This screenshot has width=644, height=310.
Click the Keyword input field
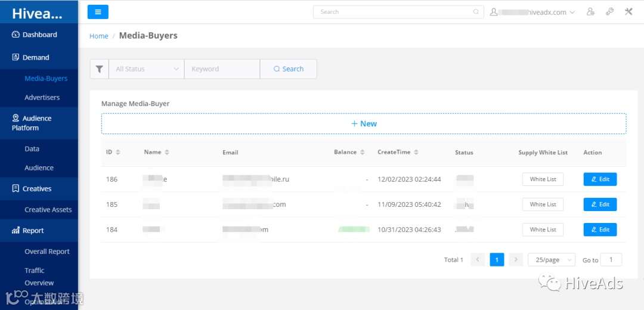(222, 69)
